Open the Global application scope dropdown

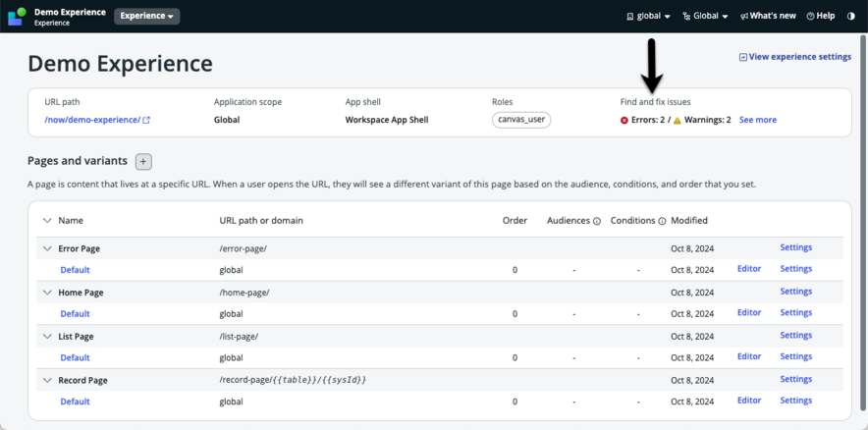point(705,16)
